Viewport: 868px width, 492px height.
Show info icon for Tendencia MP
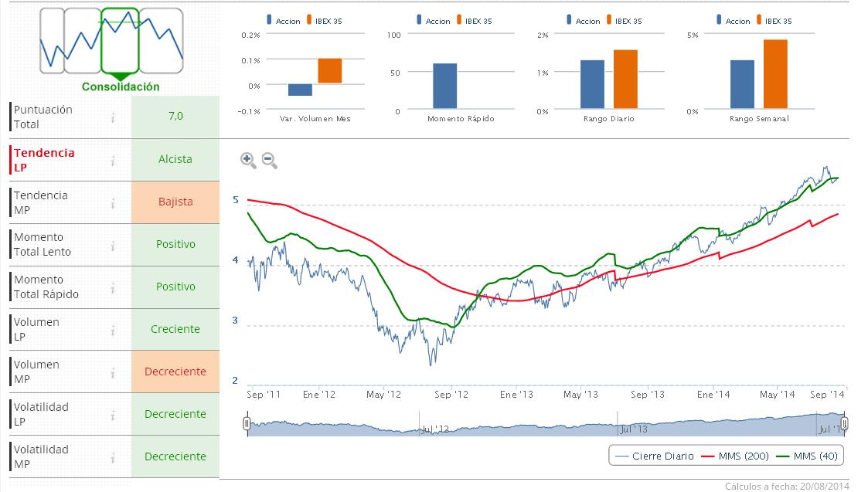tap(113, 202)
